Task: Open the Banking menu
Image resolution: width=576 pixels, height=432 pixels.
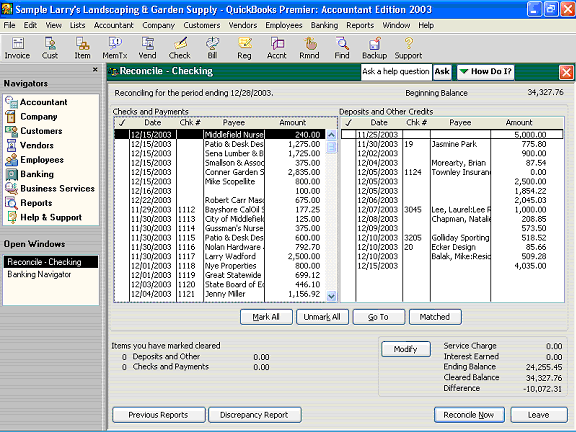Action: (x=324, y=25)
